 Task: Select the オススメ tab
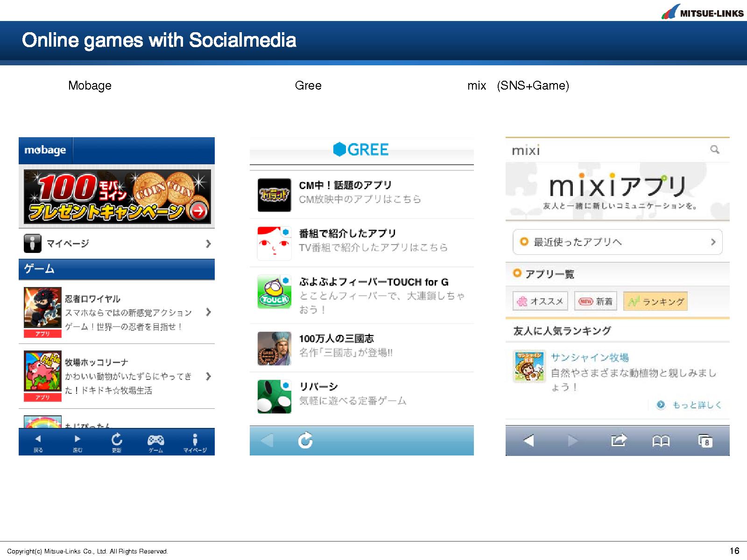pos(541,301)
